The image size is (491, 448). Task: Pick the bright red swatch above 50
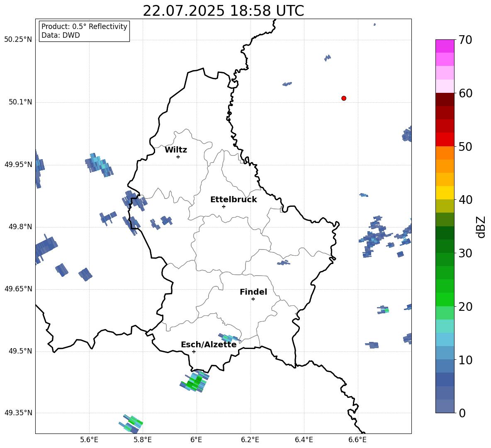coord(445,140)
